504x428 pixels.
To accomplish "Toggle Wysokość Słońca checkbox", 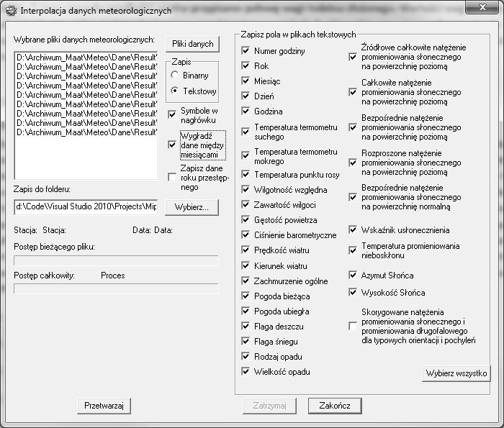I will 353,293.
